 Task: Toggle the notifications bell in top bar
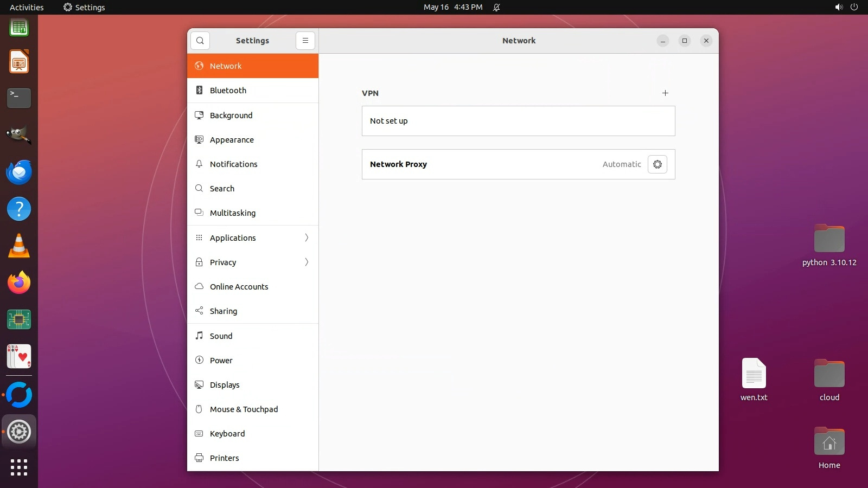[496, 8]
